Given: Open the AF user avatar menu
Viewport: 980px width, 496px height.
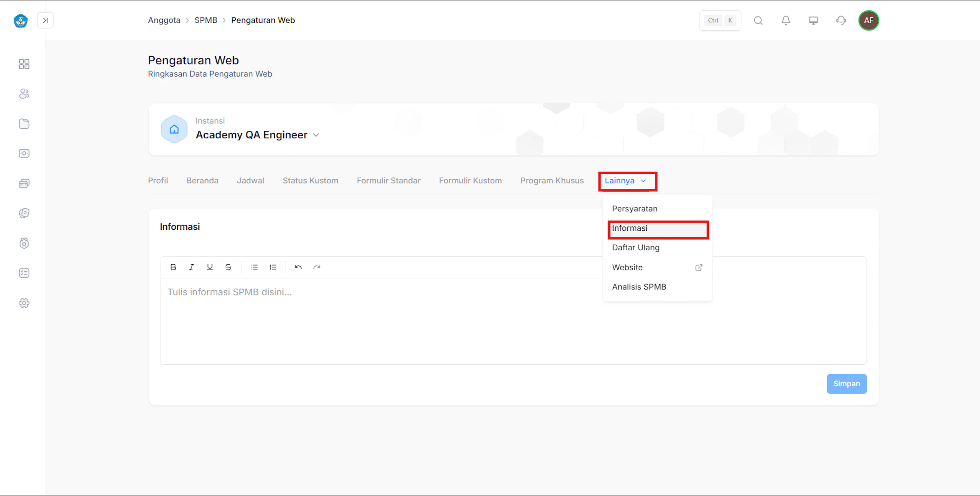Looking at the screenshot, I should click(x=868, y=21).
